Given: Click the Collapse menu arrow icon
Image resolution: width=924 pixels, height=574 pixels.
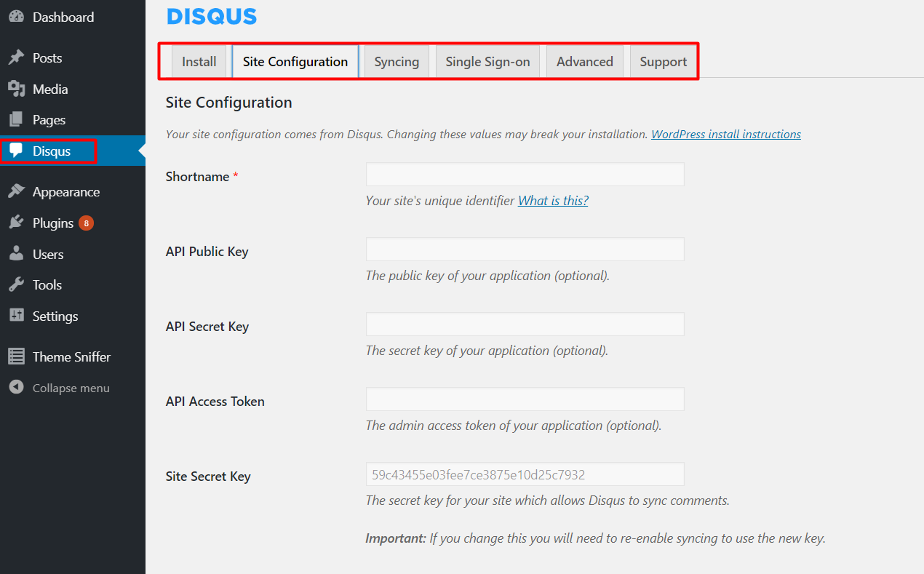Looking at the screenshot, I should point(16,388).
